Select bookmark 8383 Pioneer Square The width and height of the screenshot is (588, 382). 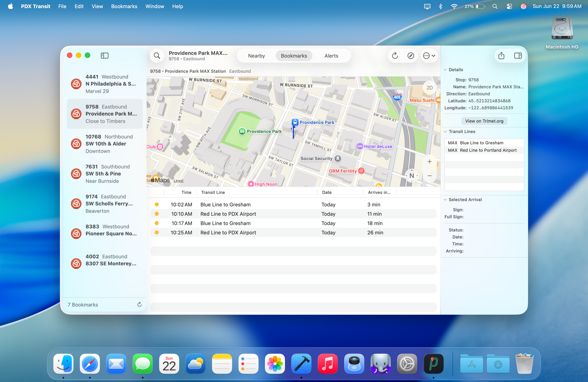(x=105, y=234)
